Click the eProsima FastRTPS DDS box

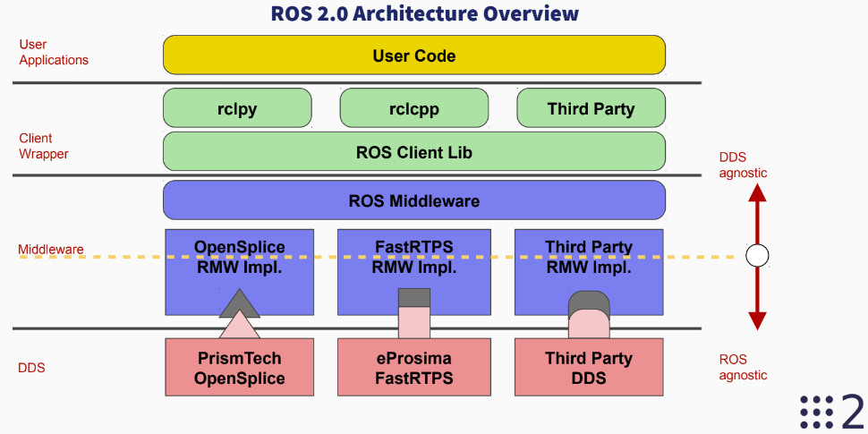[x=414, y=367]
